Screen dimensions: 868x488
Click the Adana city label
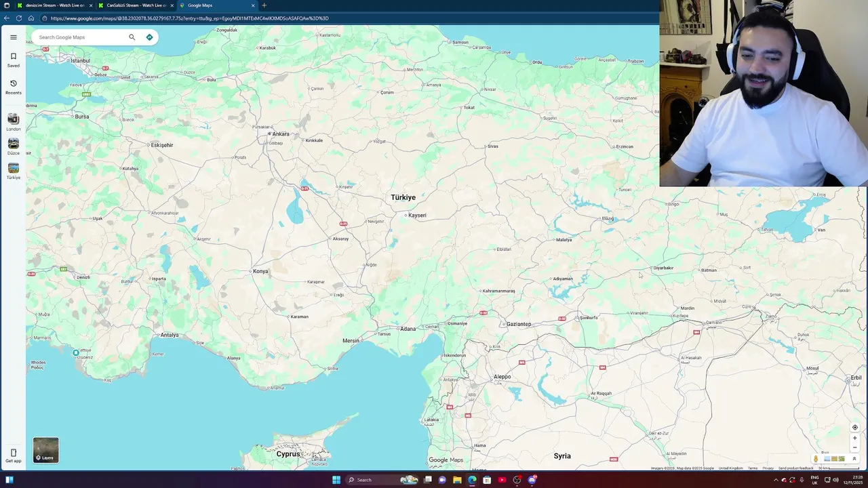[408, 329]
